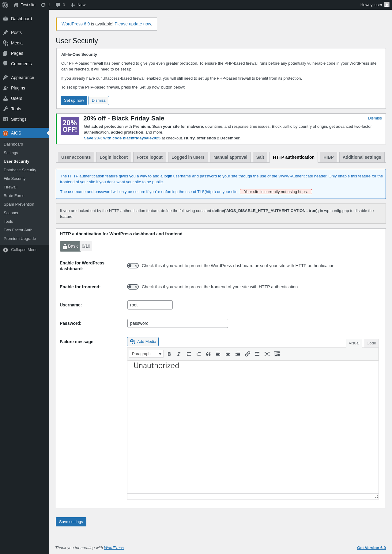
Task: Click the Username input field
Action: click(x=150, y=305)
